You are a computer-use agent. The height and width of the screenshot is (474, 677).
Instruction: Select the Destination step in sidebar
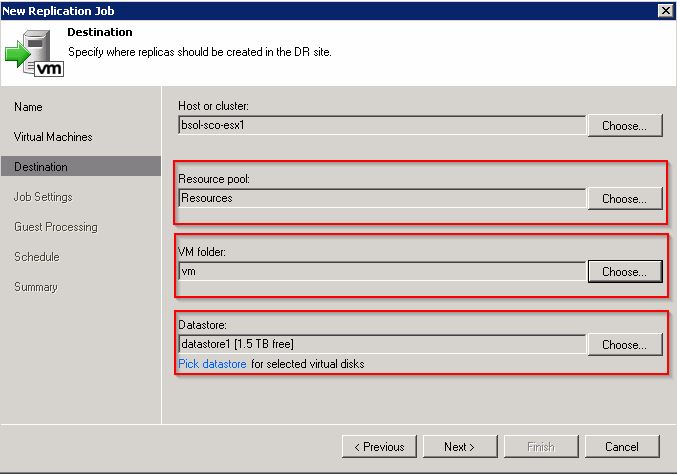[x=81, y=166]
